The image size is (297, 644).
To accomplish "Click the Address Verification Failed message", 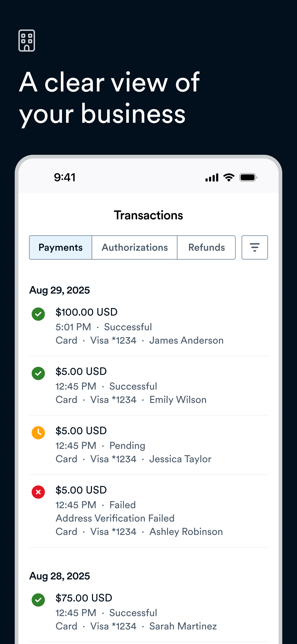I will point(115,518).
